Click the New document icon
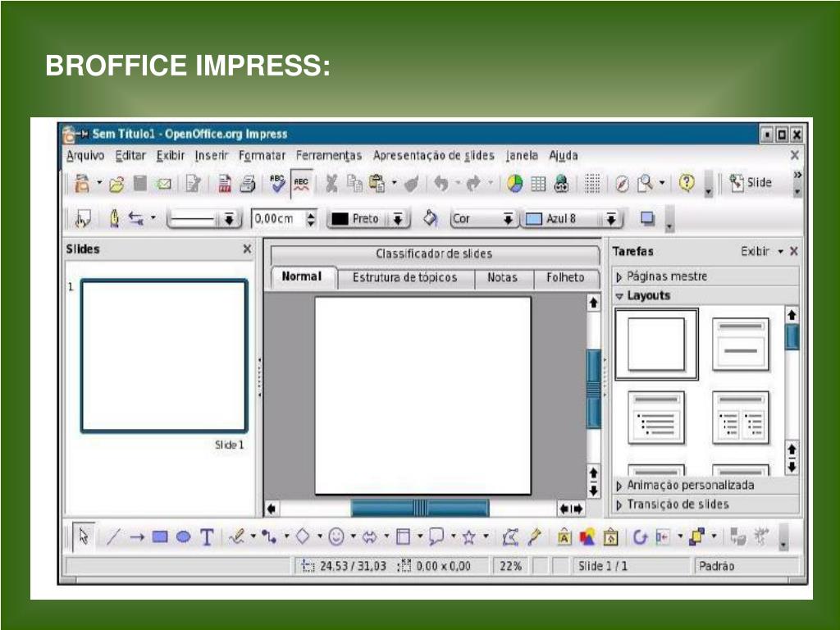Image resolution: width=840 pixels, height=630 pixels. click(82, 183)
